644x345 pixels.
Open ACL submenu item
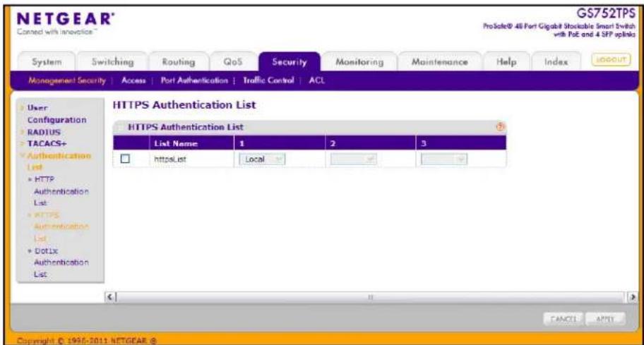(316, 80)
